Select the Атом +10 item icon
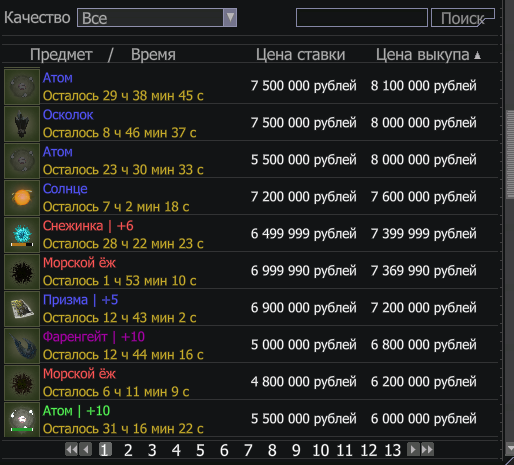Image resolution: width=514 pixels, height=465 pixels. (22, 420)
